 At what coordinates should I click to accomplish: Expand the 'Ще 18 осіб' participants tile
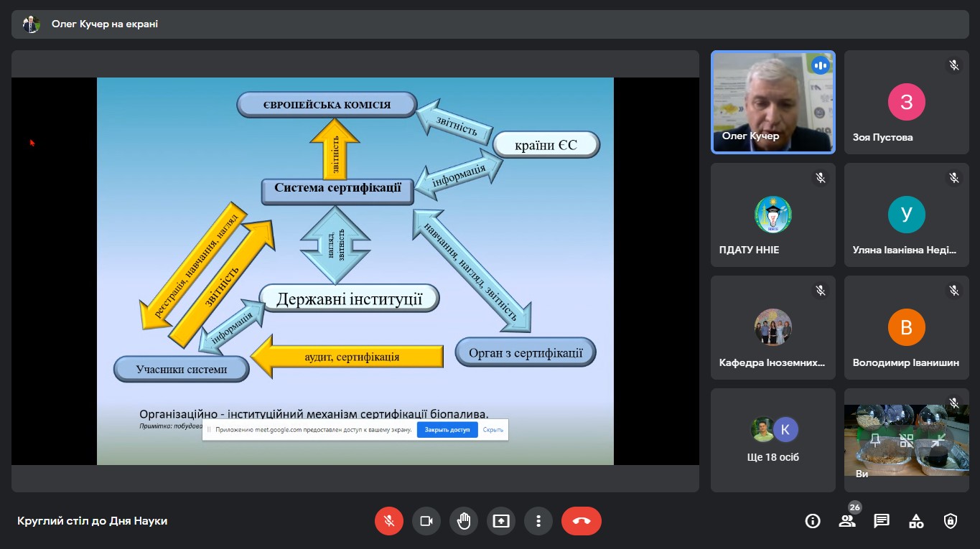point(773,440)
